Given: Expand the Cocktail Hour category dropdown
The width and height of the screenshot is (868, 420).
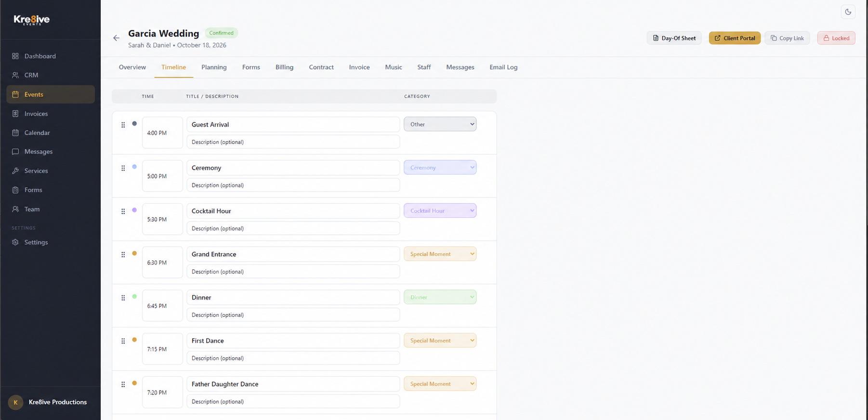Looking at the screenshot, I should point(440,210).
